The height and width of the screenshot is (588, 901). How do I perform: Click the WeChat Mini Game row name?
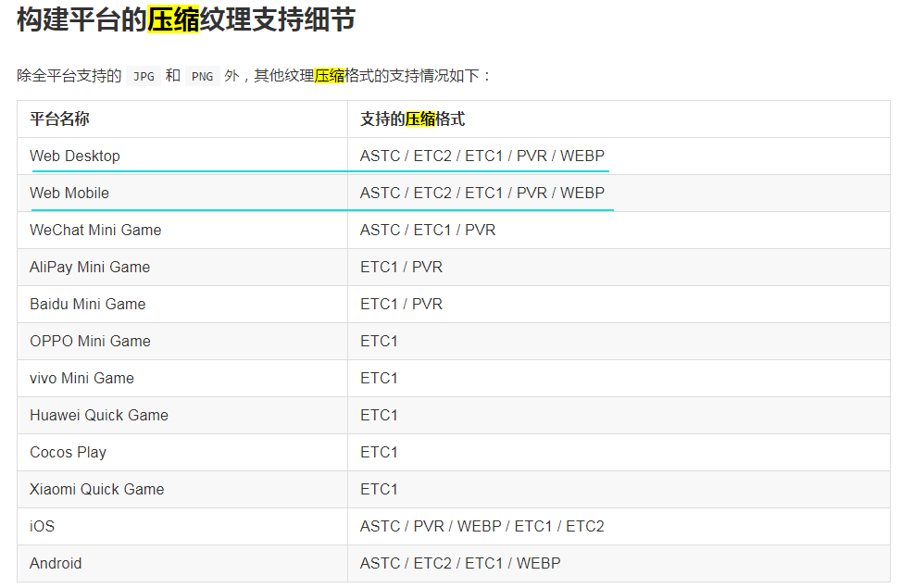(95, 230)
